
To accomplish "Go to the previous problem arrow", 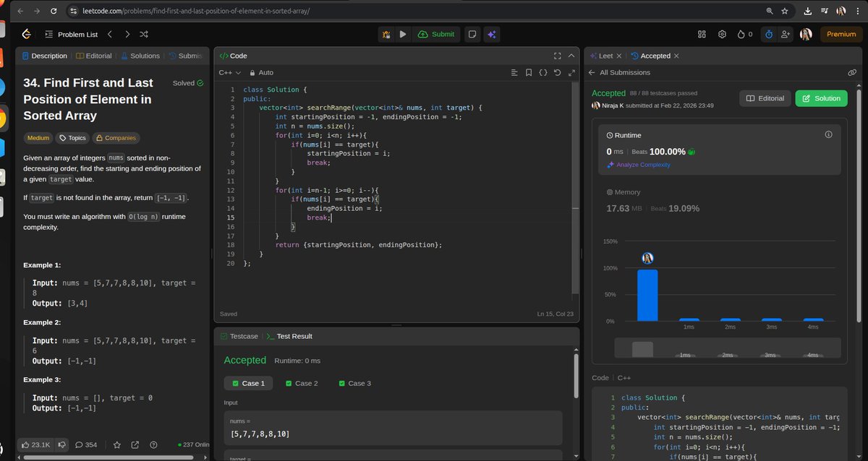I will tap(110, 34).
